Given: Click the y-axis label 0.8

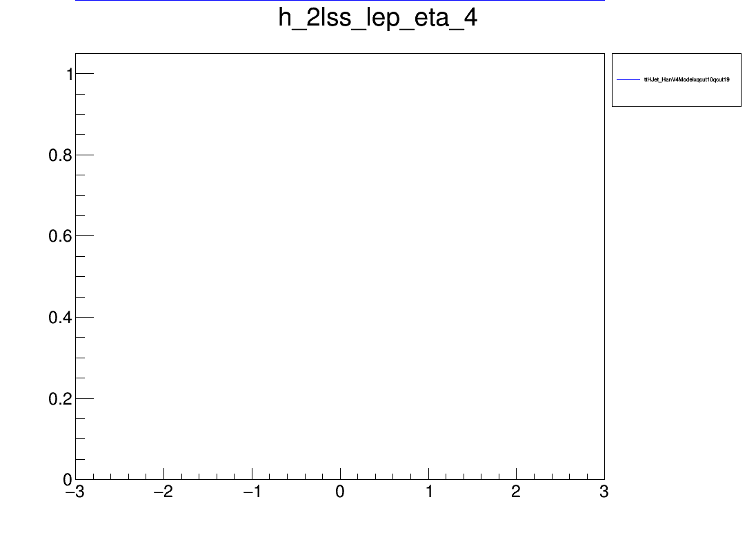Looking at the screenshot, I should point(60,155).
